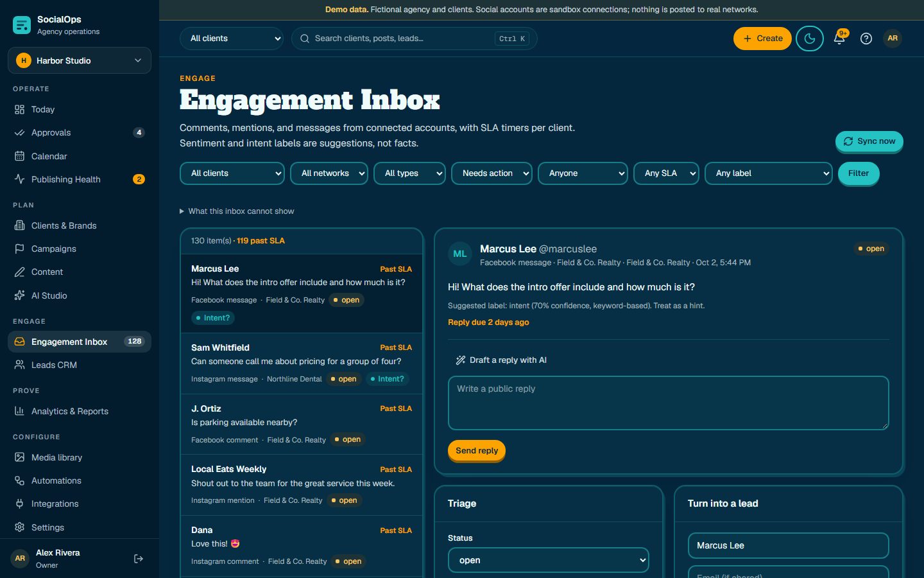Viewport: 924px width, 578px height.
Task: Click the Send reply button
Action: click(x=477, y=451)
